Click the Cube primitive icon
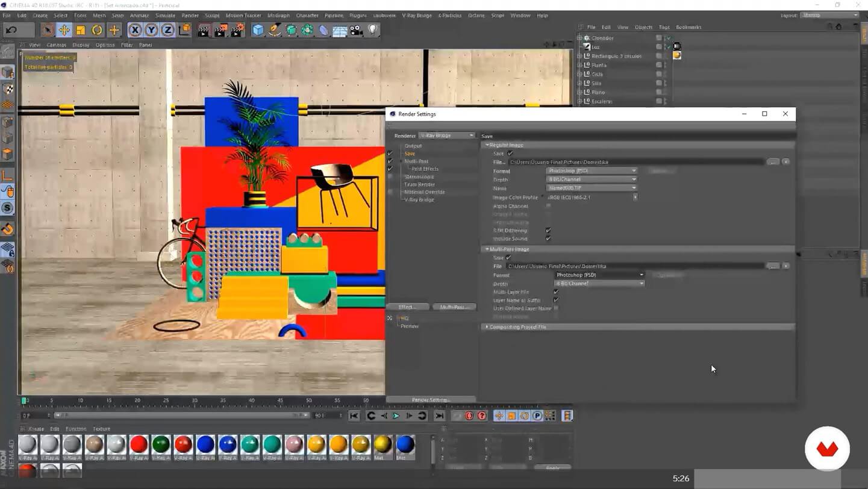Viewport: 868px width, 489px height. (258, 30)
